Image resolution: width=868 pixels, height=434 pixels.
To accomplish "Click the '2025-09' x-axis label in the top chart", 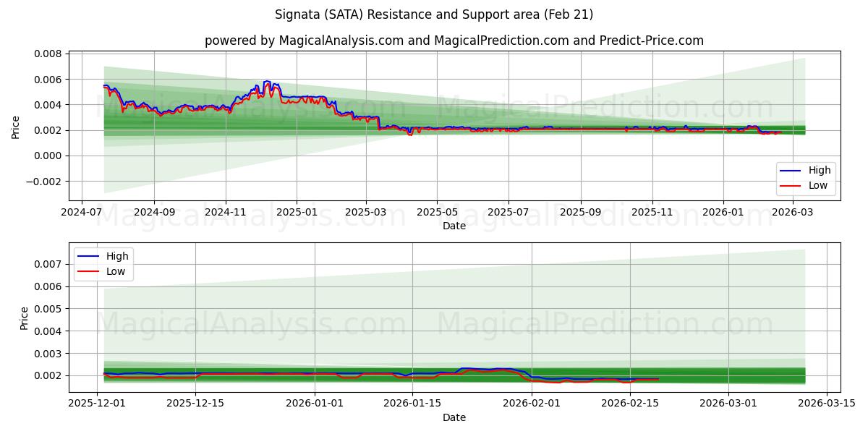I will coord(582,213).
